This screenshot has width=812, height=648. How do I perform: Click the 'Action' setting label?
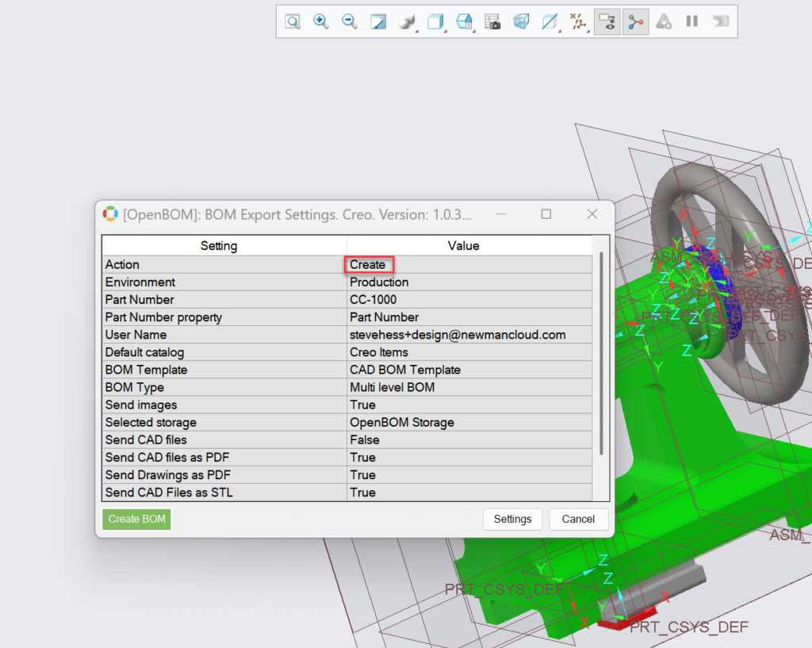[x=122, y=265]
